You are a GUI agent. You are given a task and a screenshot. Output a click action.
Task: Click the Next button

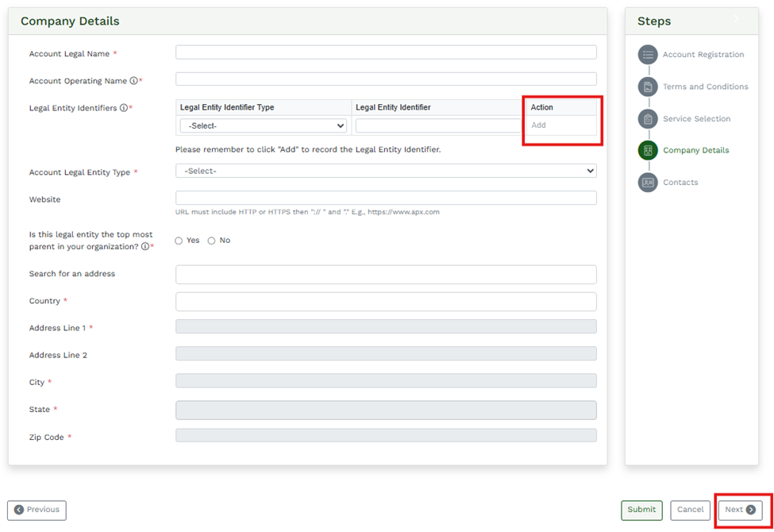coord(740,510)
